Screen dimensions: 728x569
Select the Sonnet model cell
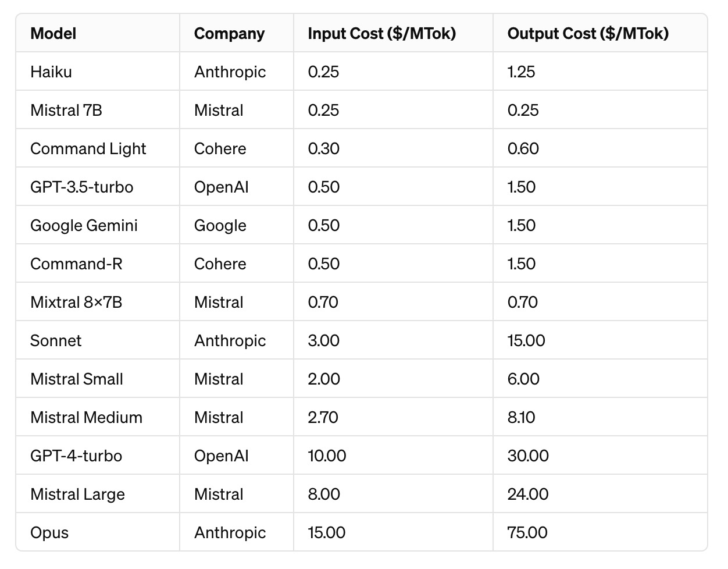pos(56,341)
